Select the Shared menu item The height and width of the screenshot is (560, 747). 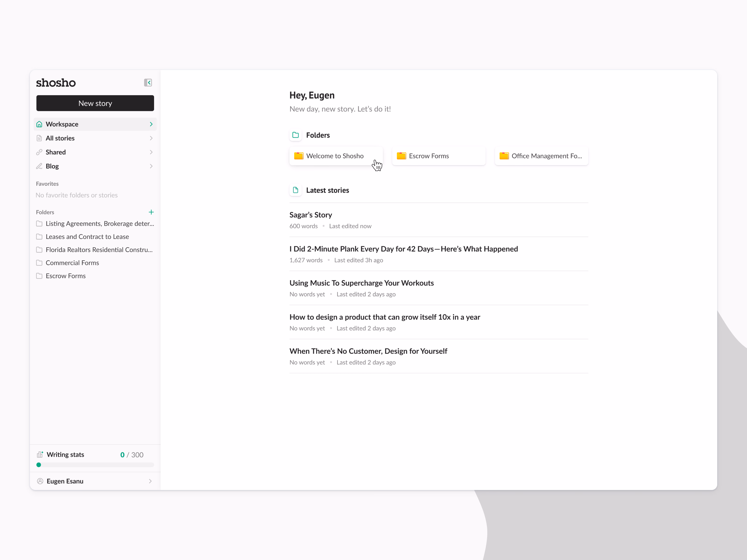coord(95,152)
